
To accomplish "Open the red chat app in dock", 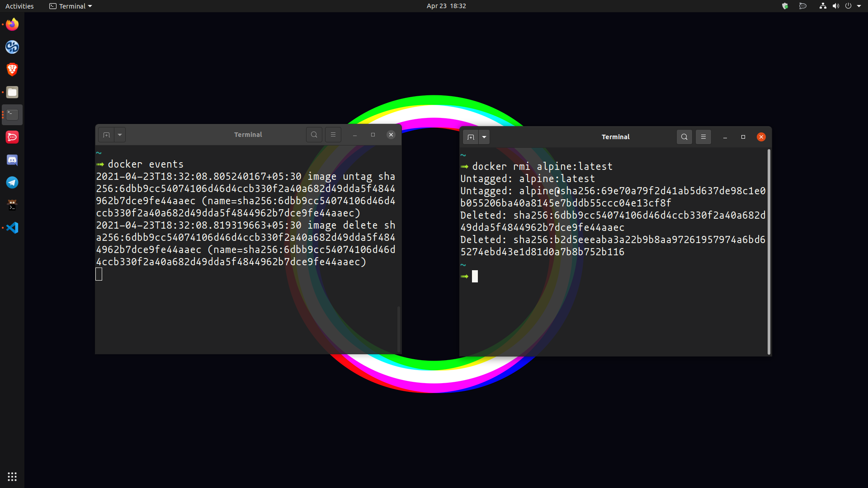I will (x=12, y=137).
